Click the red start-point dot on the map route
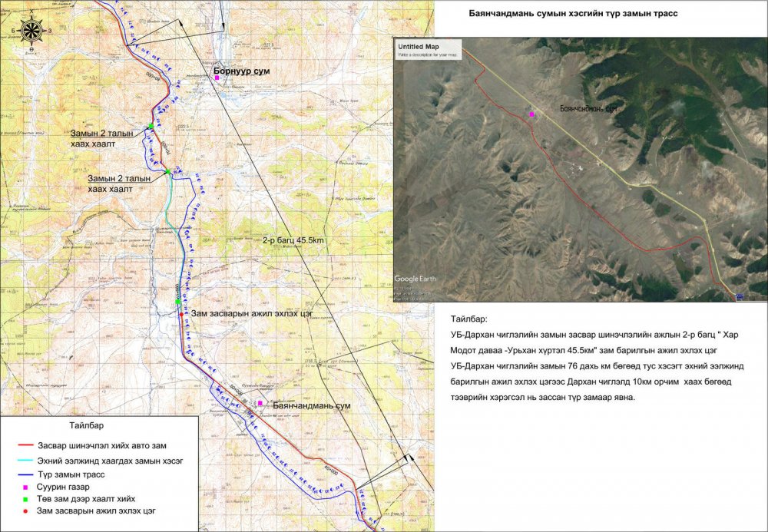Viewport: 768px width, 532px height. (x=181, y=314)
